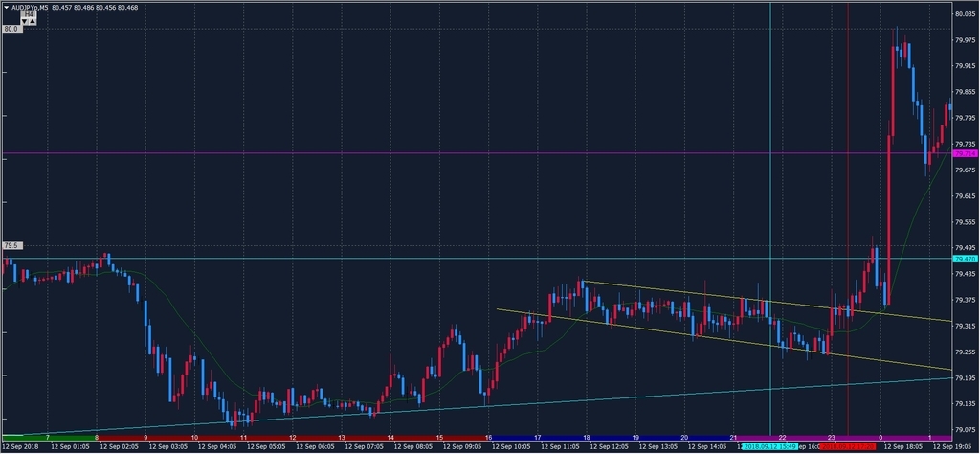The image size is (980, 454).
Task: Click the 79.195 price scale value
Action: click(967, 377)
